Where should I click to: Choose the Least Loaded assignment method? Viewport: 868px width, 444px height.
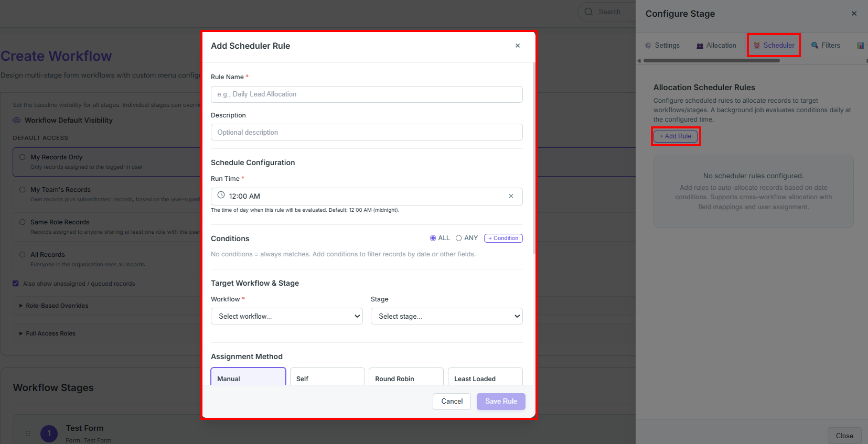pyautogui.click(x=485, y=376)
